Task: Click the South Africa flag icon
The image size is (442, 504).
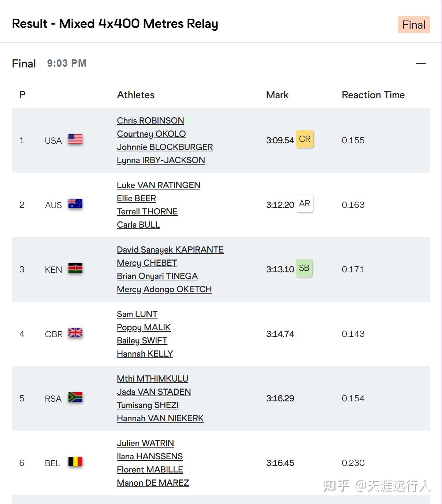Action: coord(75,397)
